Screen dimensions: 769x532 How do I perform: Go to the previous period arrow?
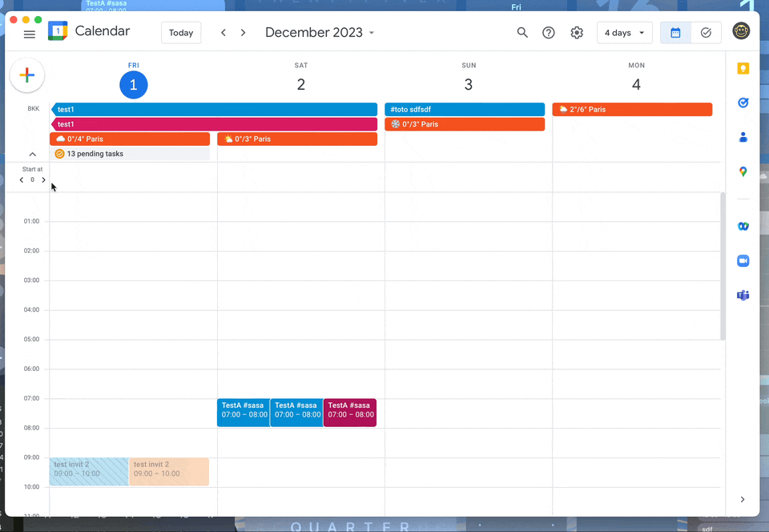(x=223, y=33)
